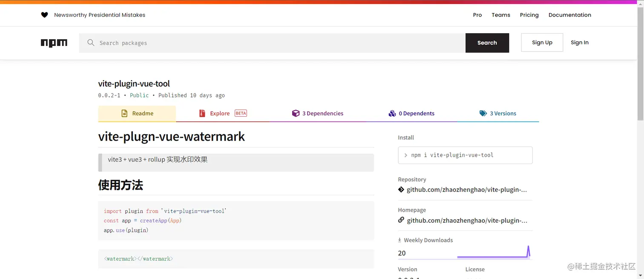Click the page vertical scrollbar thumb

pyautogui.click(x=640, y=63)
